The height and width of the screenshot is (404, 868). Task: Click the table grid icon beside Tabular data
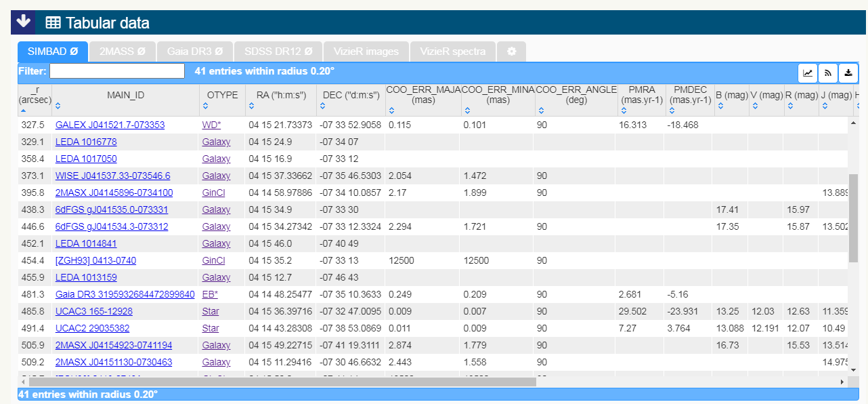pos(53,22)
